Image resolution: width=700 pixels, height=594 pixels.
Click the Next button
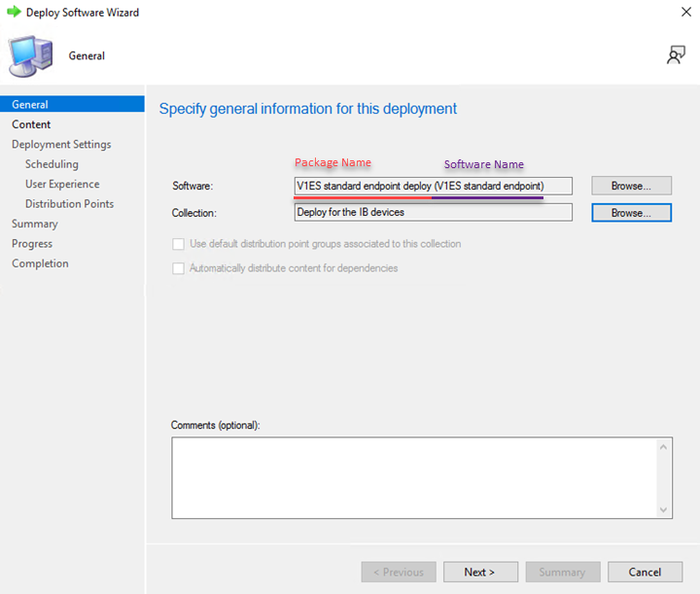(x=480, y=572)
